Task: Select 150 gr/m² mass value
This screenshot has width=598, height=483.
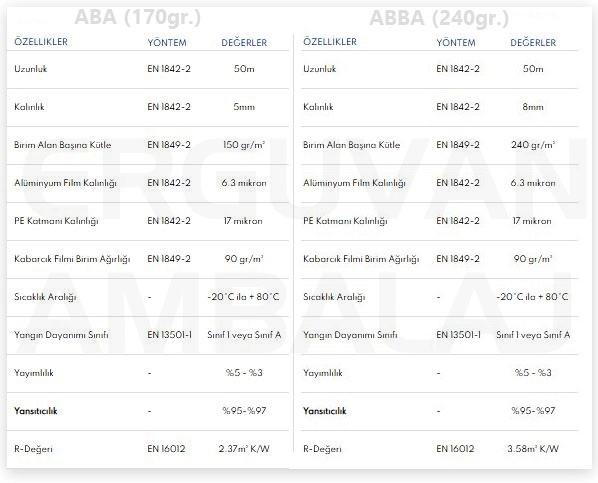Action: coord(244,145)
